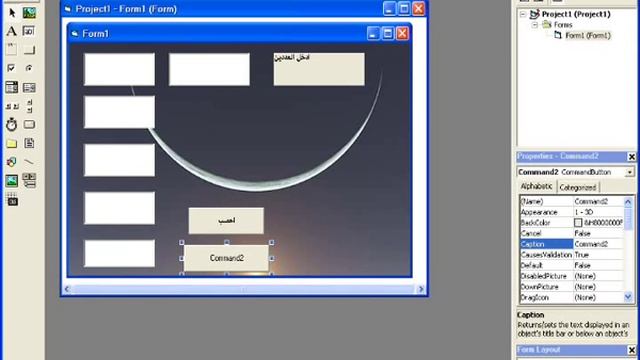Select the (Name) property row
640x360 pixels.
571,202
